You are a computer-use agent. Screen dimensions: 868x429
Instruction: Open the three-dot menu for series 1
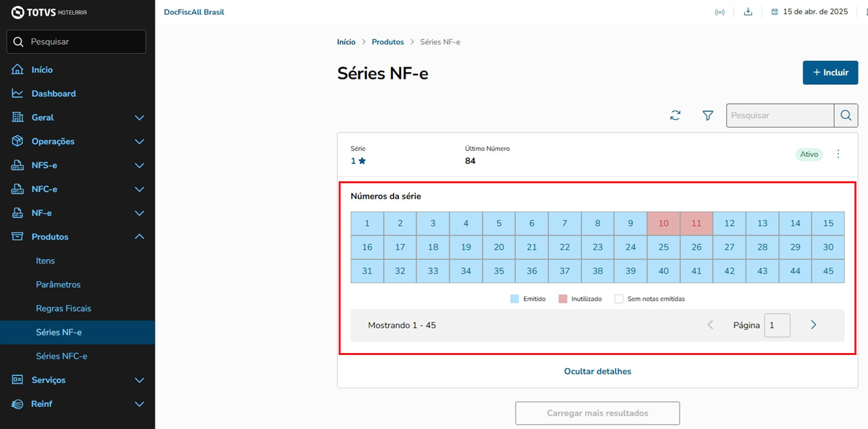[838, 154]
